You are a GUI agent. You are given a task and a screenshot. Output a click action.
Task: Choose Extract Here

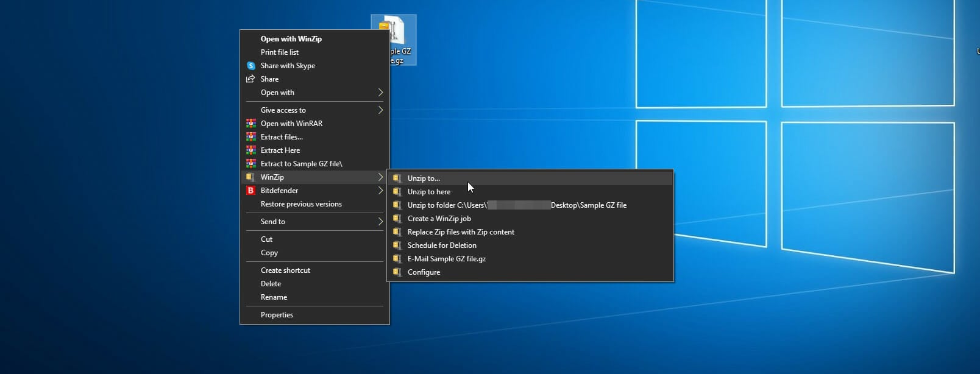[314, 150]
